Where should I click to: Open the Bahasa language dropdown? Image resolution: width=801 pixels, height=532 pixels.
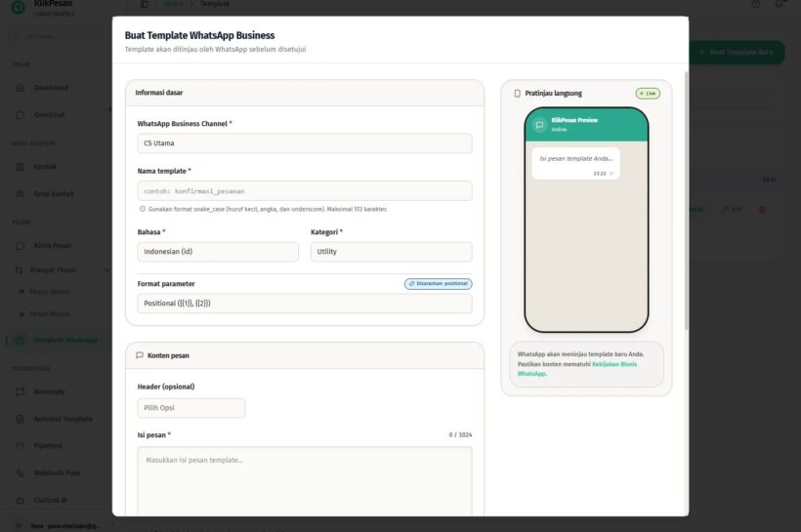[218, 252]
